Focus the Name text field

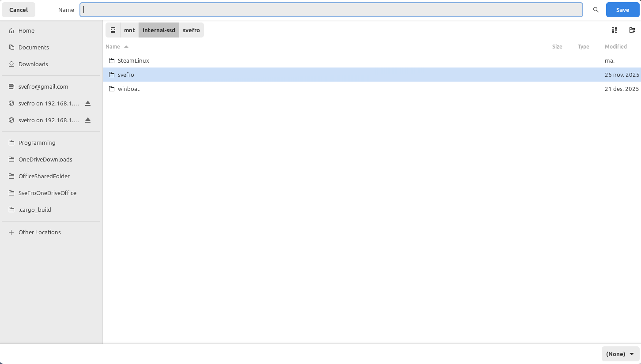[x=331, y=10]
